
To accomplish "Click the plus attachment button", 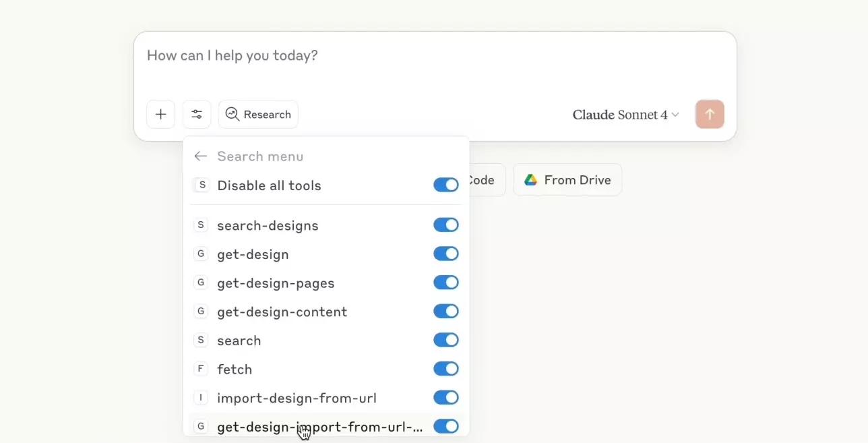I will pyautogui.click(x=160, y=115).
